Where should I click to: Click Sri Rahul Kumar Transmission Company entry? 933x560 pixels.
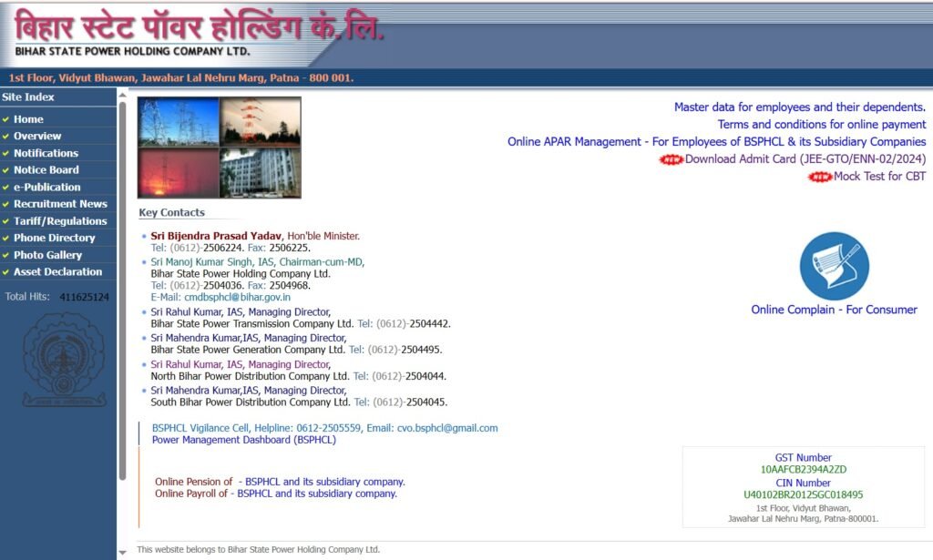[241, 312]
